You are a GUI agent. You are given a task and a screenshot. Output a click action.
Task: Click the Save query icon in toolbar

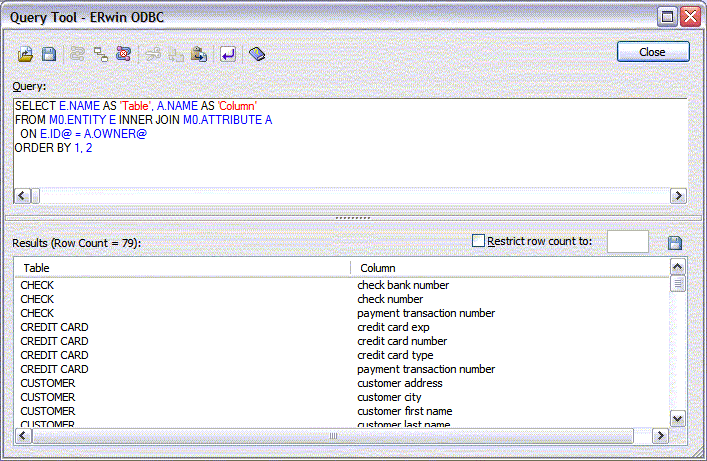click(48, 54)
